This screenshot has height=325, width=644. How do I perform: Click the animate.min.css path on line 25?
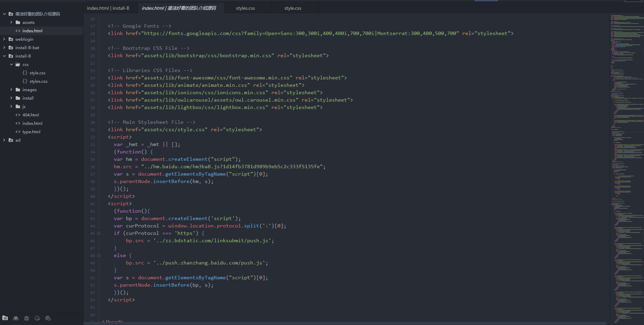[196, 85]
